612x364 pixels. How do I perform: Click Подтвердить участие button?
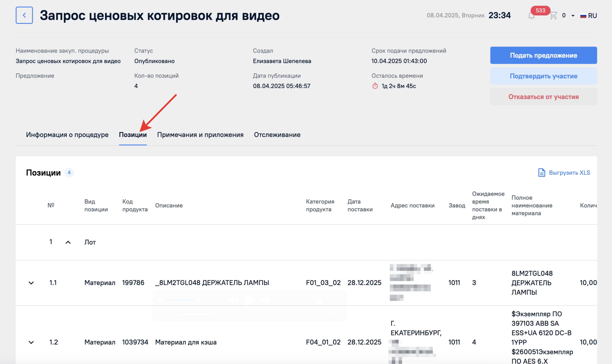point(543,76)
